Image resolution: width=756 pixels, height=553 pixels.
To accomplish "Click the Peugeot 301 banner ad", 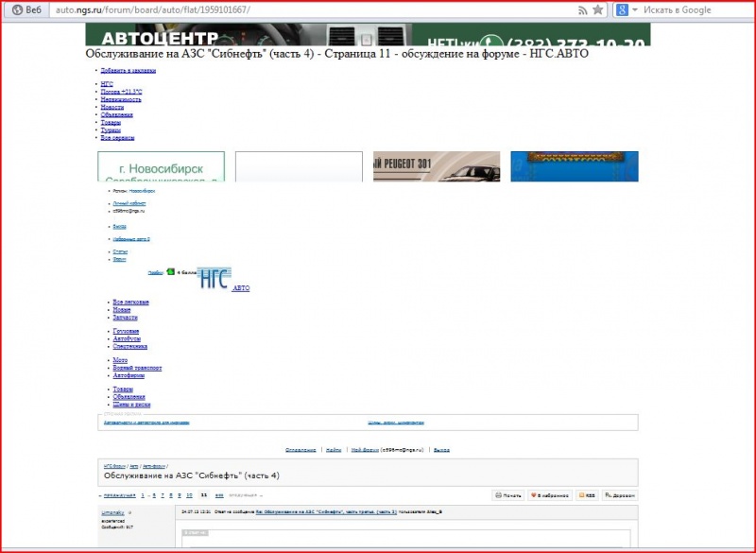I will tap(437, 166).
